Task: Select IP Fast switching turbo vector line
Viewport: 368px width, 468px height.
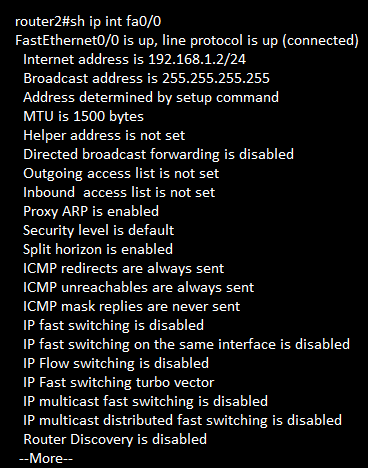Action: point(119,383)
